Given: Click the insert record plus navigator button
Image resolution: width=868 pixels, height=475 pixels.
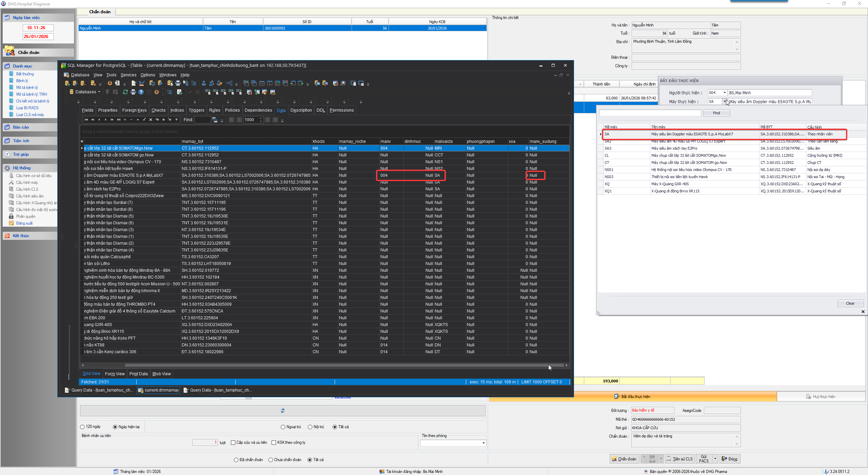Looking at the screenshot, I should pyautogui.click(x=125, y=120).
